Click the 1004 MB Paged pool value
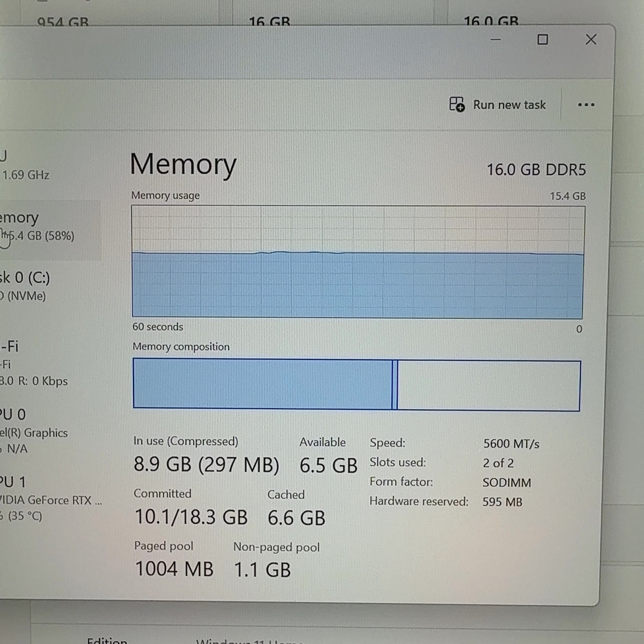 click(x=174, y=569)
